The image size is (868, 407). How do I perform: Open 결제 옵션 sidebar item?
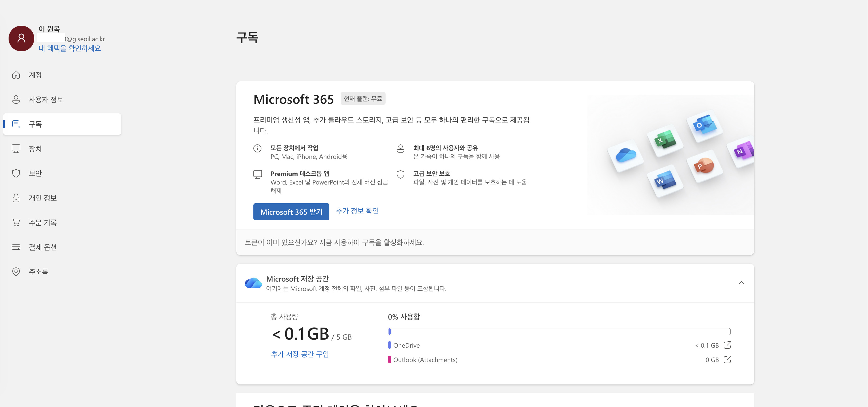(x=62, y=247)
